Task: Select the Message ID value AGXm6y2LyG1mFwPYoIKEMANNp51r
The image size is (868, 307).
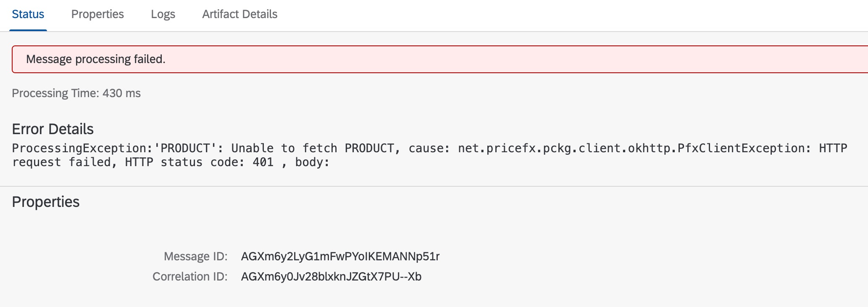Action: coord(341,256)
